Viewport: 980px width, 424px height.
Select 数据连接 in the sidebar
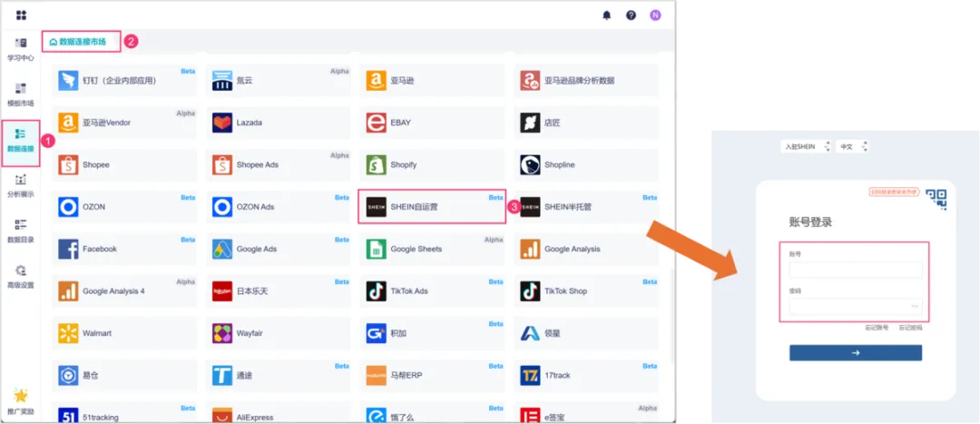click(x=20, y=140)
